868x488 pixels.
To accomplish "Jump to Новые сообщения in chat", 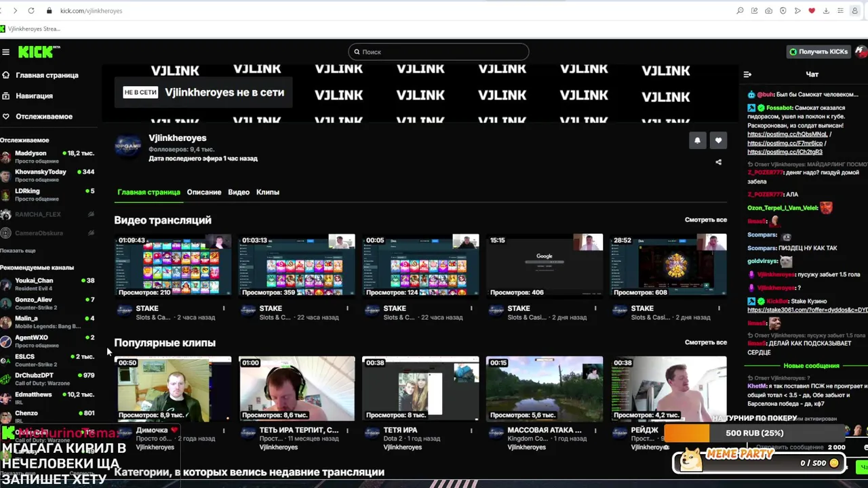I will [x=811, y=366].
